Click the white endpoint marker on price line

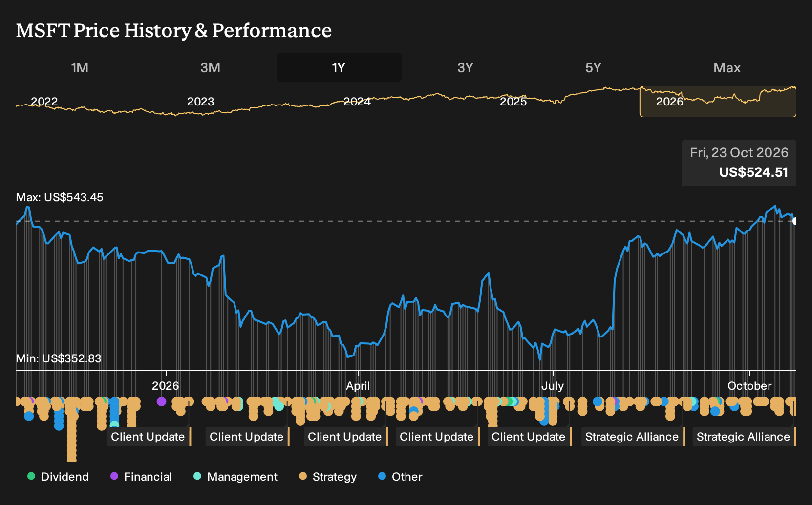795,221
